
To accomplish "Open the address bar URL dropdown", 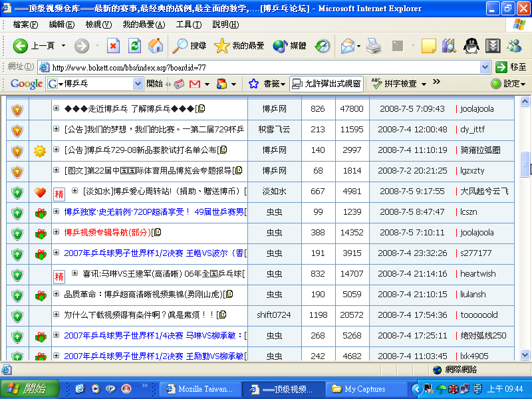I will pyautogui.click(x=485, y=67).
